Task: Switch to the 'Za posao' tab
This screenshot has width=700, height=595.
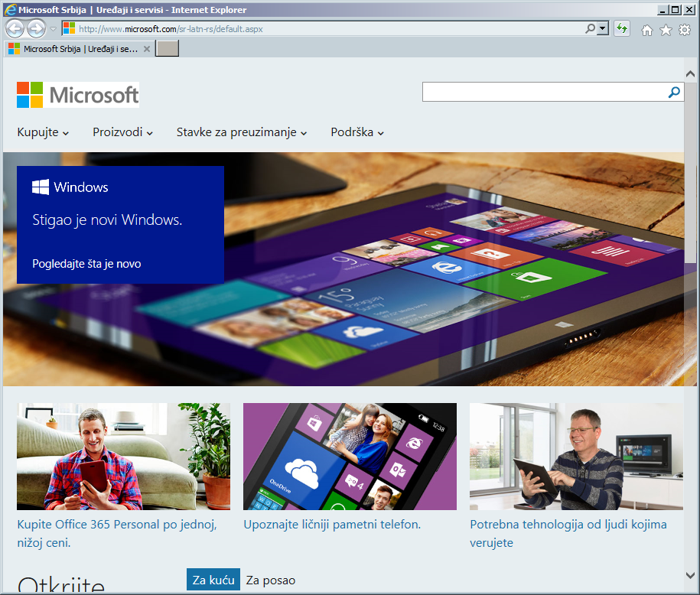Action: point(271,580)
